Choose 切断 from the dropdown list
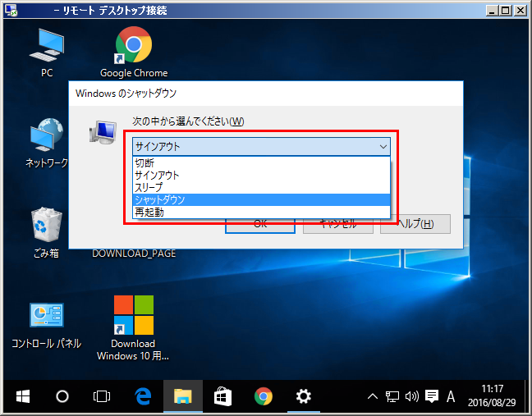This screenshot has height=416, width=532. pyautogui.click(x=144, y=163)
